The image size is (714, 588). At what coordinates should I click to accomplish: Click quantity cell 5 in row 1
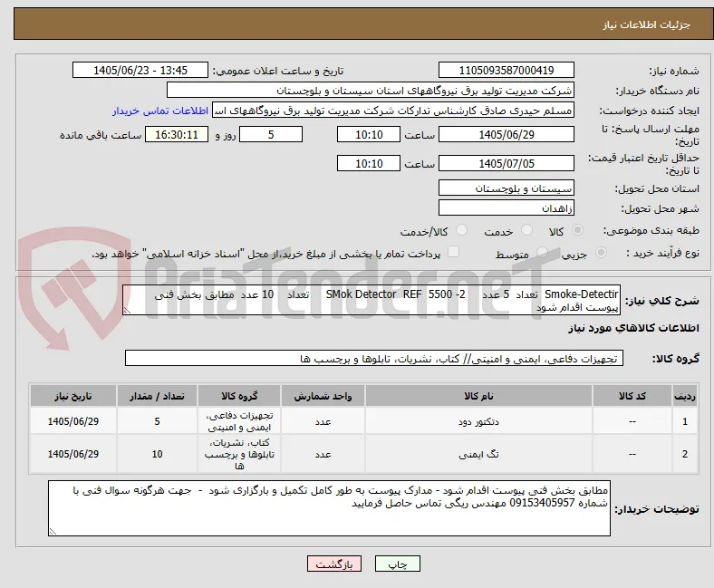click(157, 421)
